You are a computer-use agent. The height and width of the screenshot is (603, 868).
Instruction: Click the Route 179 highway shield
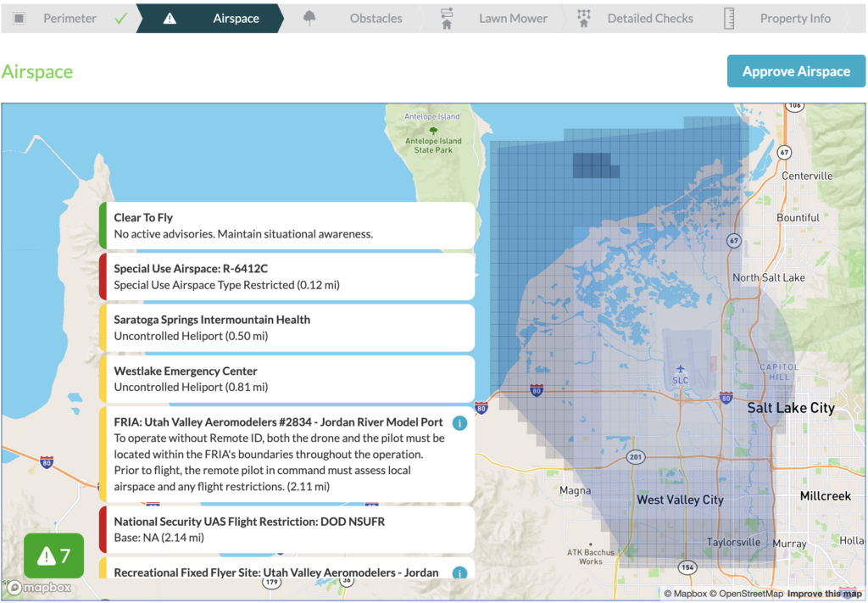(x=271, y=582)
